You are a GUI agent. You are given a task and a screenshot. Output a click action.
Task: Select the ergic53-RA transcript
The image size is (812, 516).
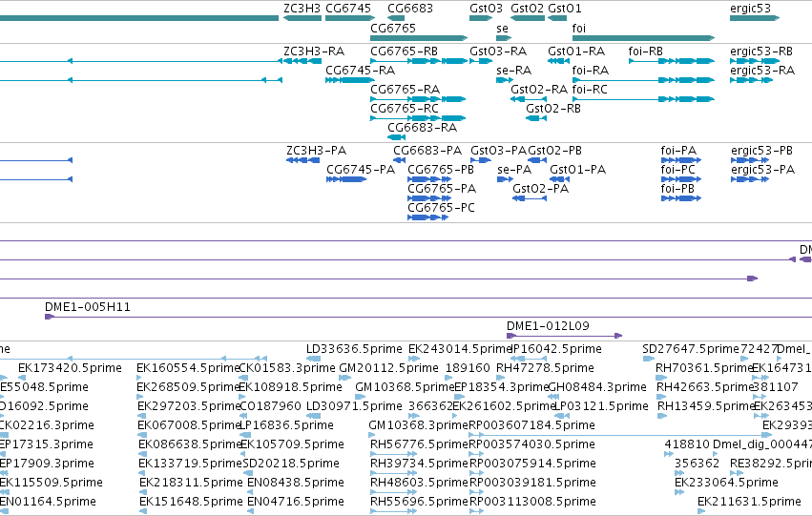(x=752, y=80)
